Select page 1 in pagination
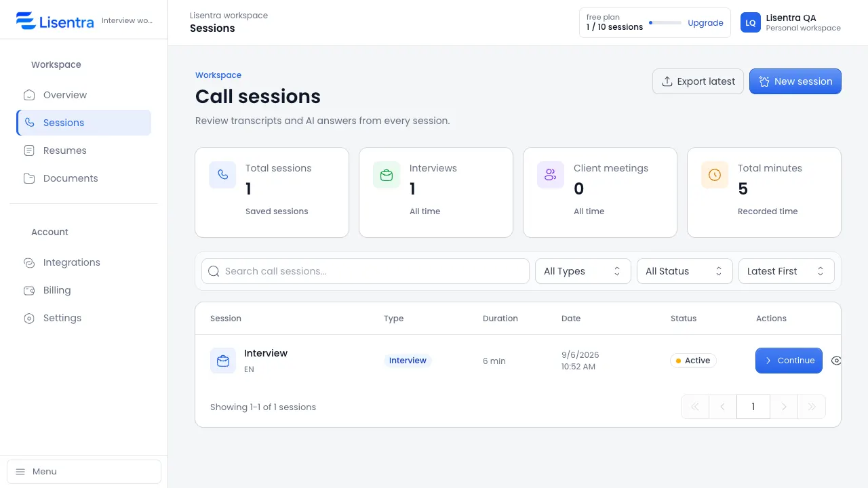The width and height of the screenshot is (868, 488). (x=753, y=407)
